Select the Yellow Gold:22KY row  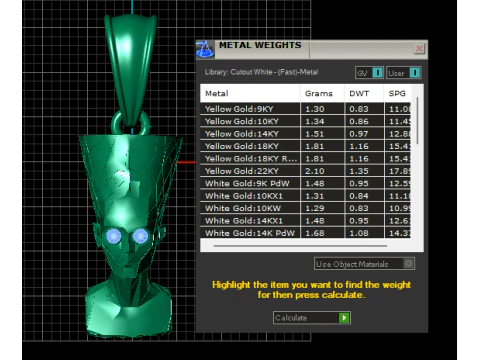click(305, 171)
